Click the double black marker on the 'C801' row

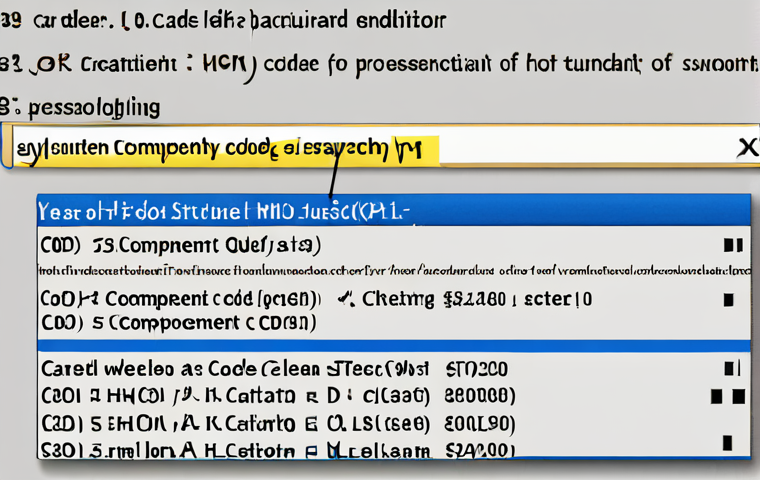click(x=727, y=394)
